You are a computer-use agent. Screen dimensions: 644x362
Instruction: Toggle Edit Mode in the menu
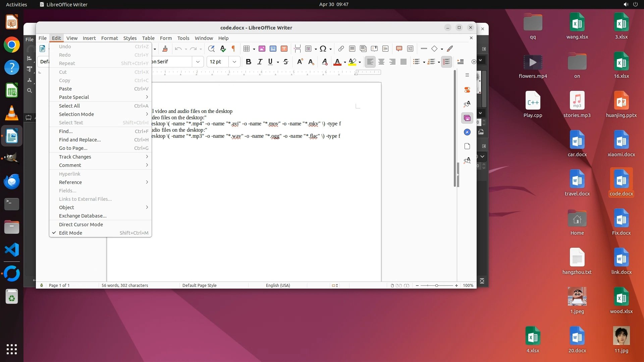click(x=70, y=233)
